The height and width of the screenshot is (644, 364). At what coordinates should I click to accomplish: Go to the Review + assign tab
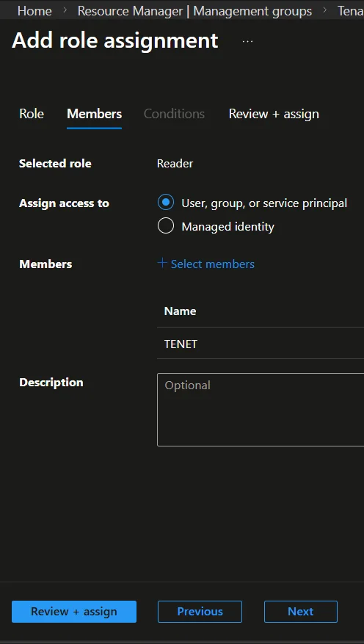coord(274,114)
